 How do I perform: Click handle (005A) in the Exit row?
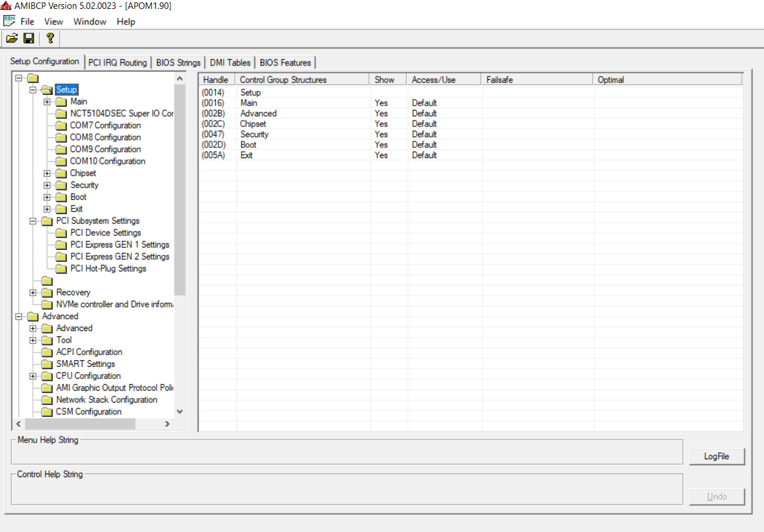coord(213,155)
